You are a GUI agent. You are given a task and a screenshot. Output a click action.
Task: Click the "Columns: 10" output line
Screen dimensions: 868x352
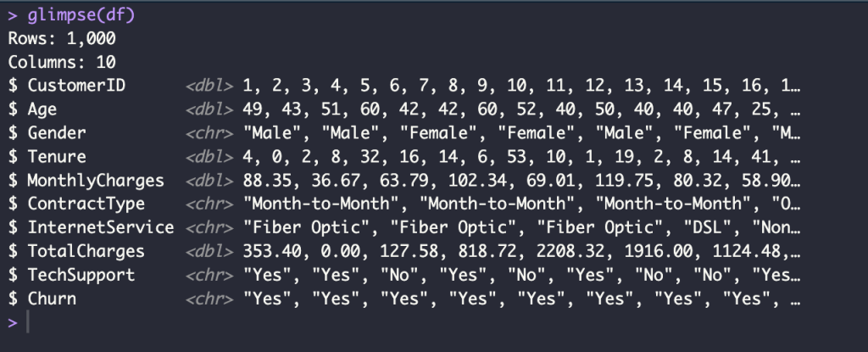tap(61, 62)
